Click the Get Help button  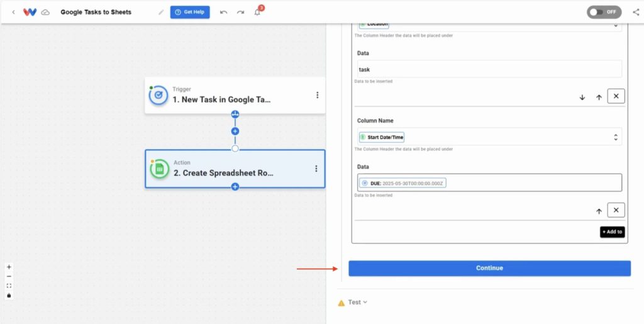(190, 13)
